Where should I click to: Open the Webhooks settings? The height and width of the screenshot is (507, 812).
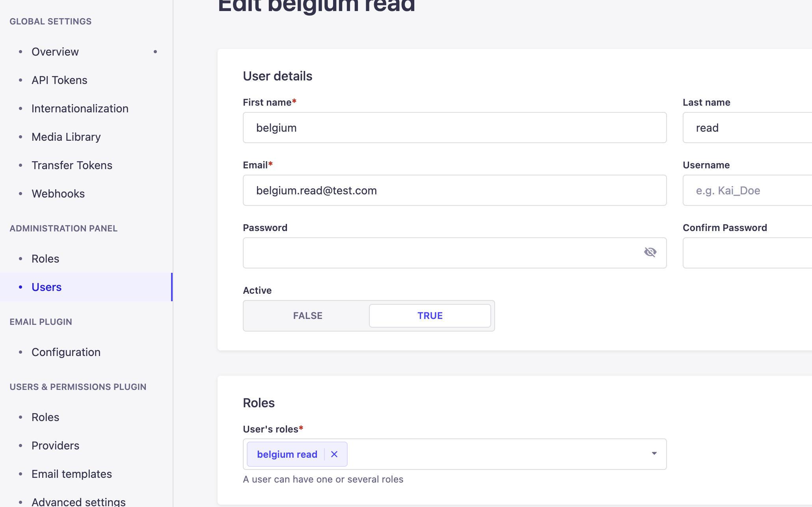(x=58, y=193)
